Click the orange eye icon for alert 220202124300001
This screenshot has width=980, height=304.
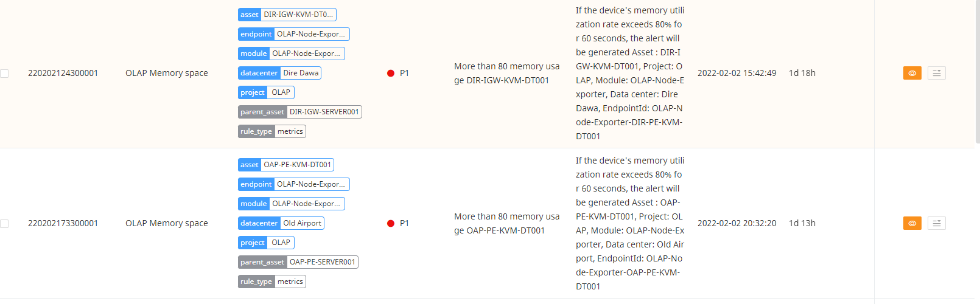click(912, 73)
